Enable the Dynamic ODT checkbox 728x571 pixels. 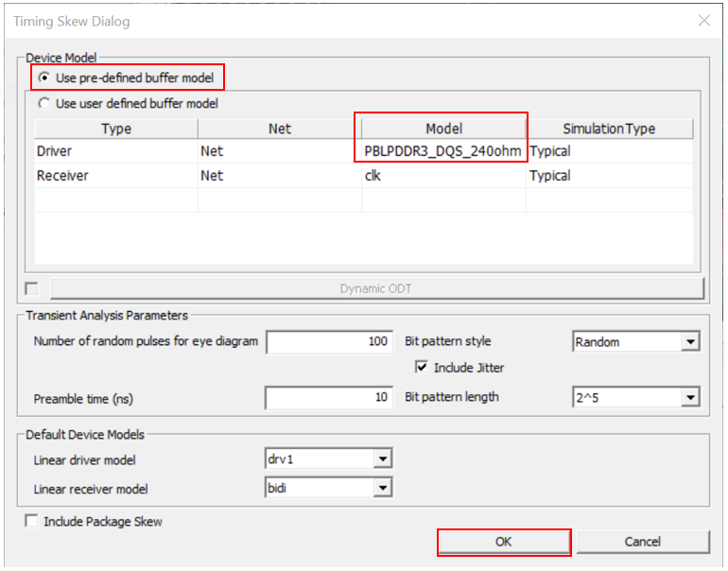tap(32, 288)
